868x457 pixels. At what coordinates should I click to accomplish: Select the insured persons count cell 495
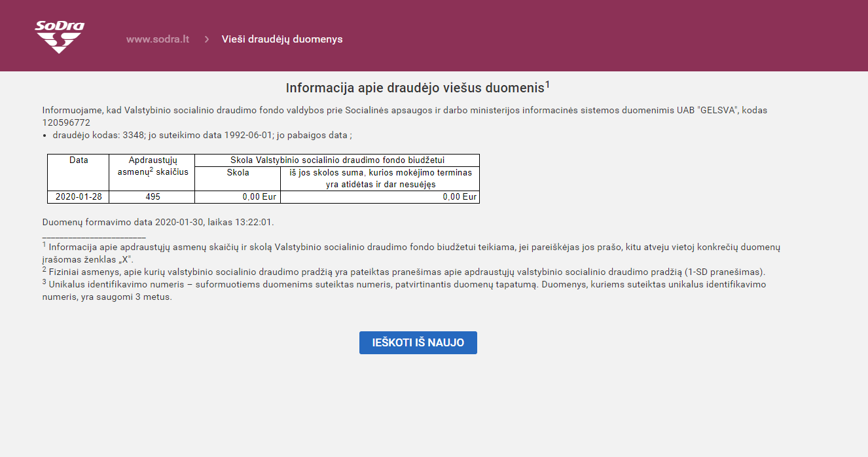point(153,197)
